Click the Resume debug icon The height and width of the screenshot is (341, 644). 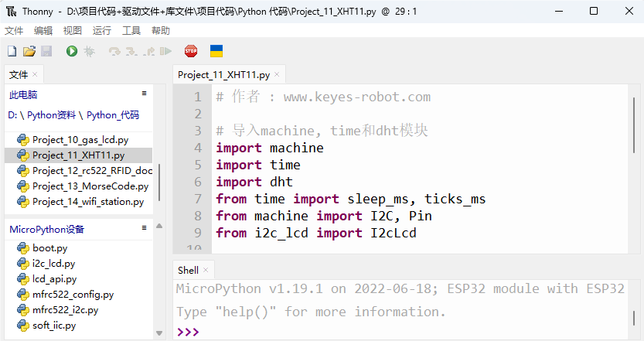coord(165,51)
